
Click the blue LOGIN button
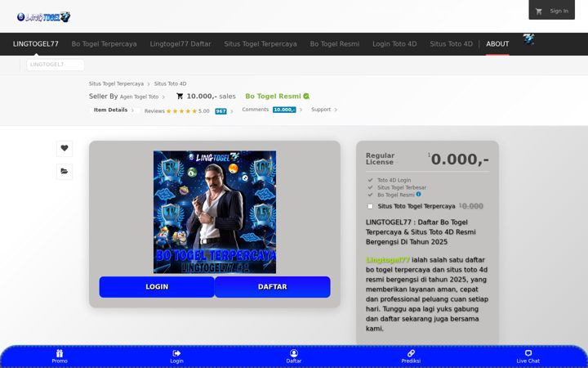click(157, 287)
